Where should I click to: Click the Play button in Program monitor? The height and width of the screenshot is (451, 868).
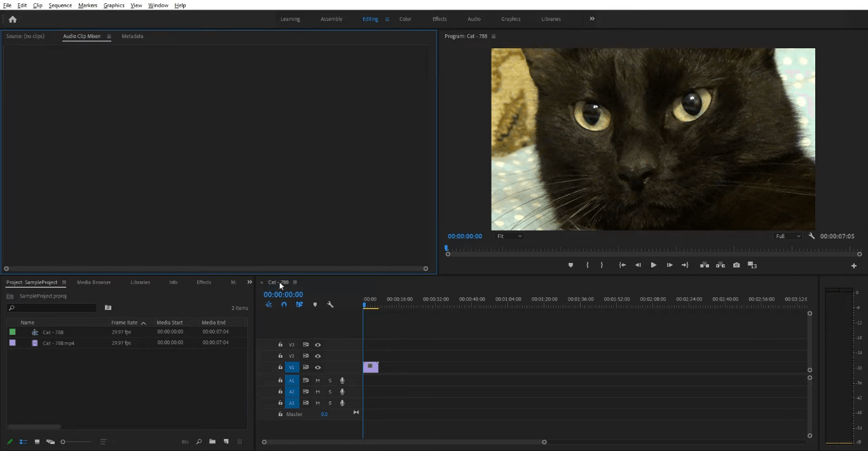pyautogui.click(x=653, y=265)
